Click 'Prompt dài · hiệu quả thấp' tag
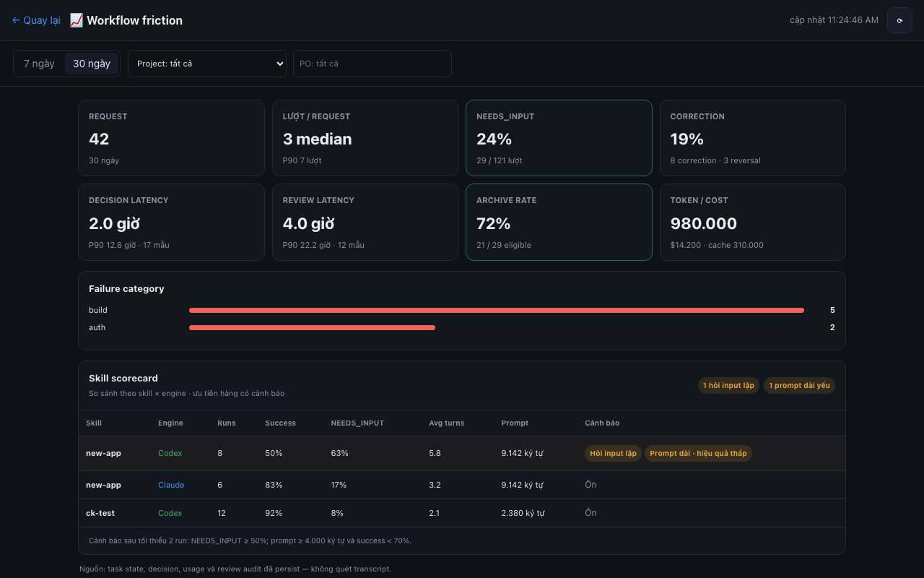Image resolution: width=924 pixels, height=578 pixels. pyautogui.click(x=698, y=453)
